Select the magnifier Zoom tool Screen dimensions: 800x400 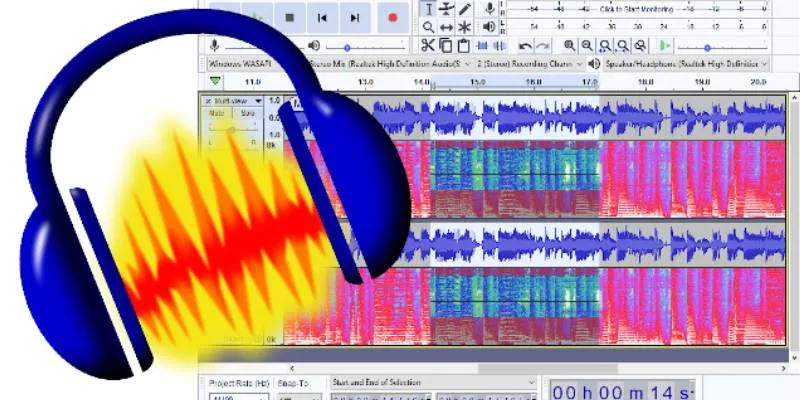(429, 27)
